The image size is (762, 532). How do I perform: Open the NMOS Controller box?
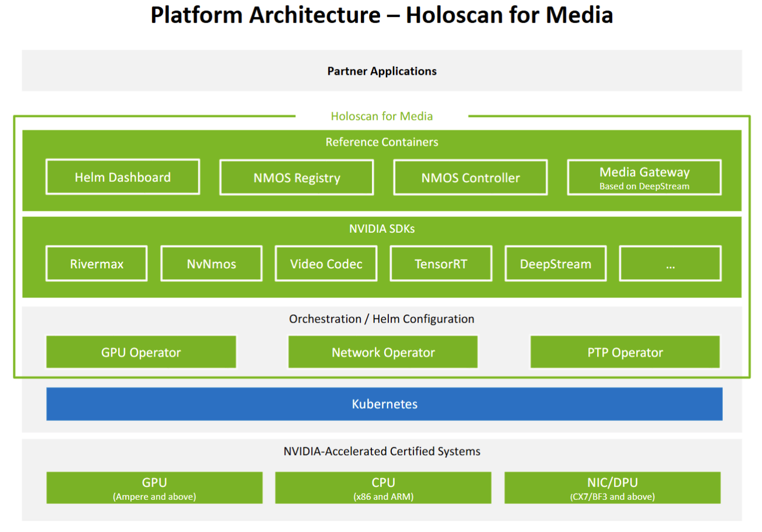470,178
